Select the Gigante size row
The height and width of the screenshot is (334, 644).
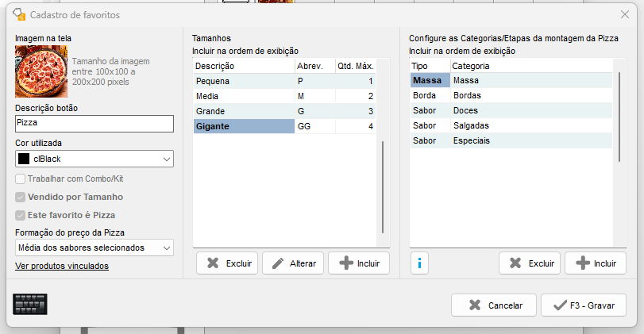(243, 126)
